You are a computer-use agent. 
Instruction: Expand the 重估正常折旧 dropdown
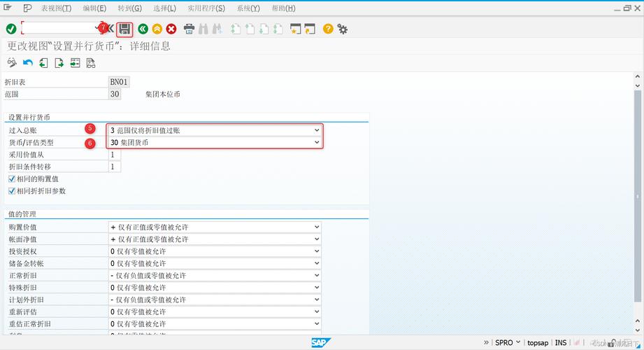[x=317, y=323]
